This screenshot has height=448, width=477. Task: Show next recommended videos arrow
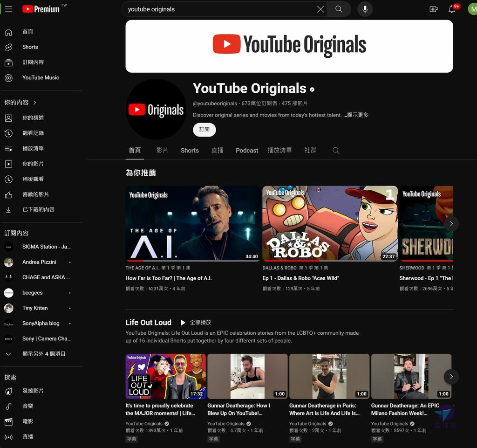[x=451, y=224]
